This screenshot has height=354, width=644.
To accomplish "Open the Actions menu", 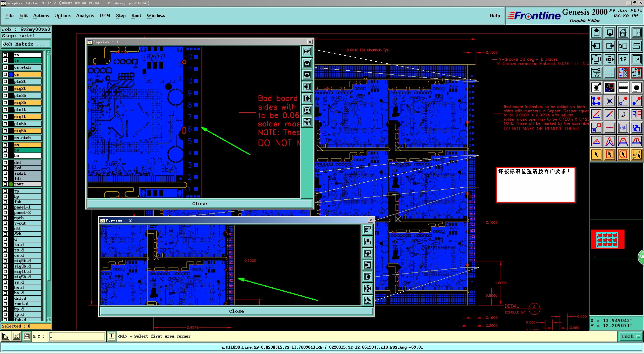I will pos(41,15).
